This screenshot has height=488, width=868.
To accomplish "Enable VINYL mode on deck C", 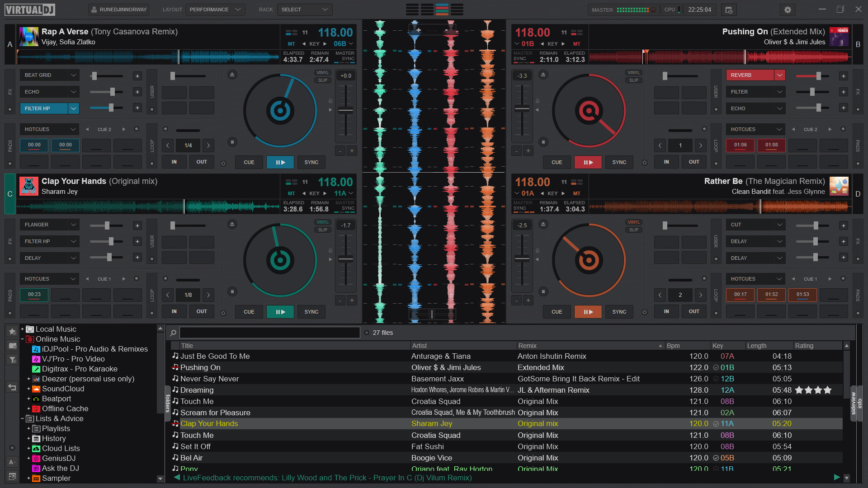I will (323, 222).
